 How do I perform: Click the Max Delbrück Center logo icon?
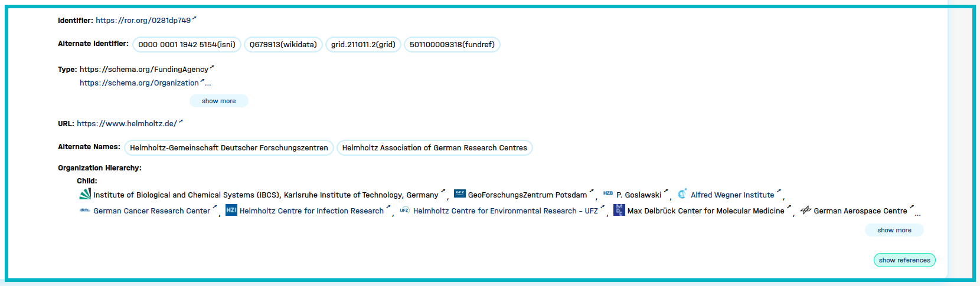click(619, 210)
